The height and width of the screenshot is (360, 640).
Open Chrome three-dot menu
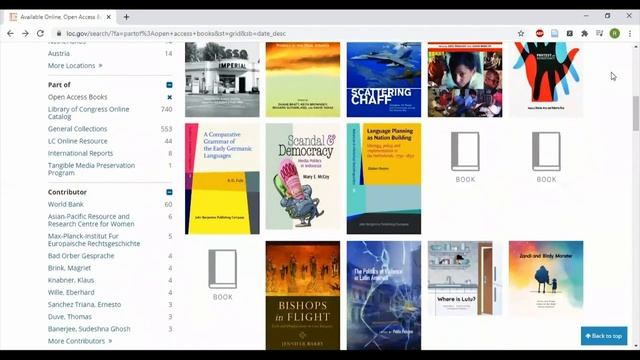(630, 33)
